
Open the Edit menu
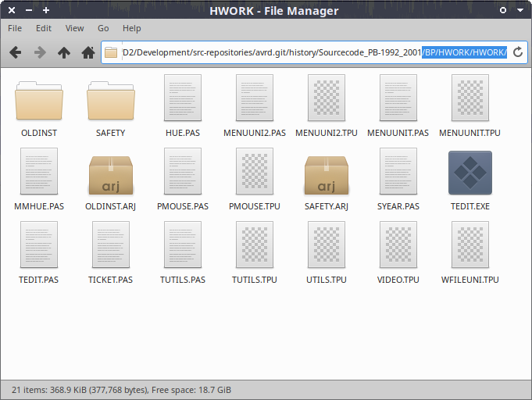(x=43, y=28)
